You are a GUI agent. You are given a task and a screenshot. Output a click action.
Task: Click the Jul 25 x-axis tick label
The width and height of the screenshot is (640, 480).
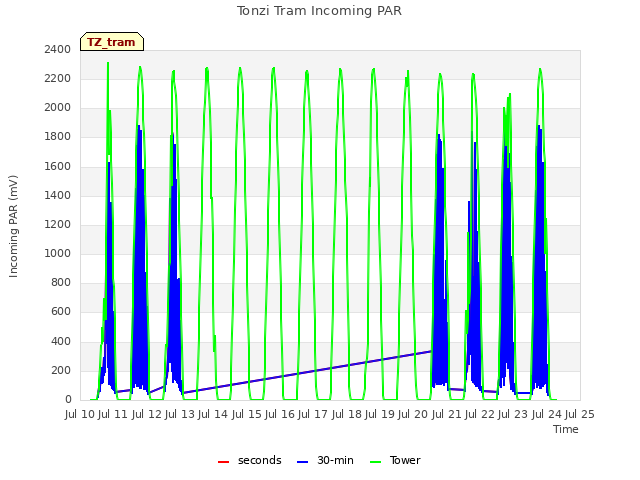(x=580, y=415)
